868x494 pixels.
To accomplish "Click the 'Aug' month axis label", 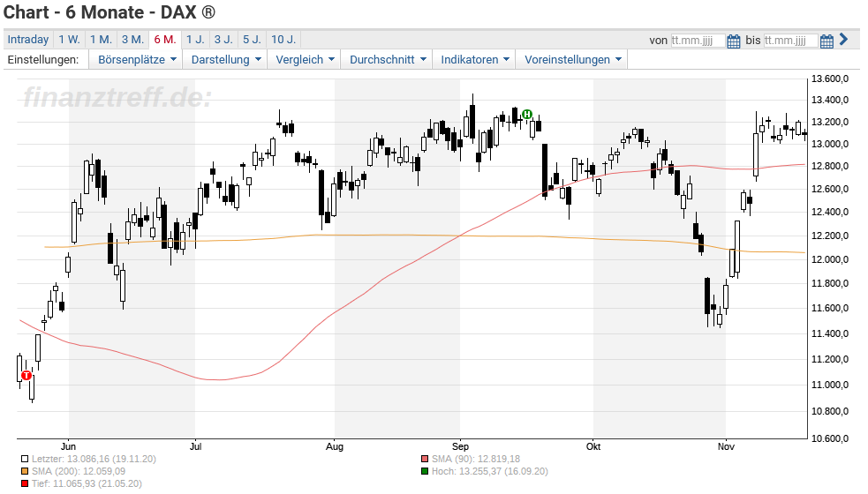I will [335, 446].
